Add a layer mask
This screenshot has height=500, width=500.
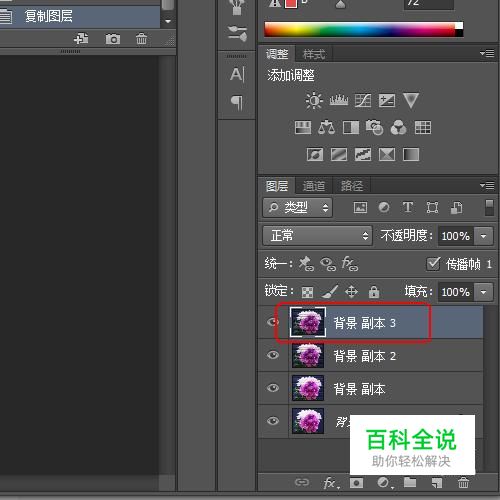tap(356, 483)
